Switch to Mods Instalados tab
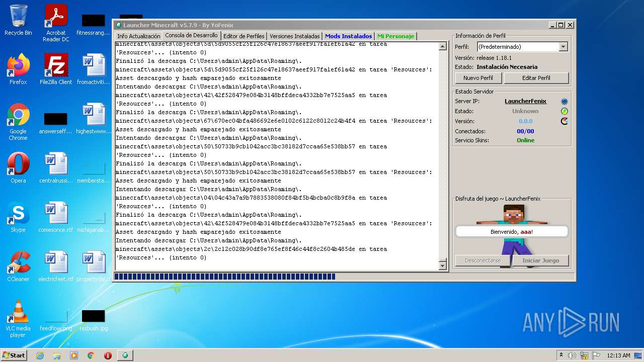 348,36
